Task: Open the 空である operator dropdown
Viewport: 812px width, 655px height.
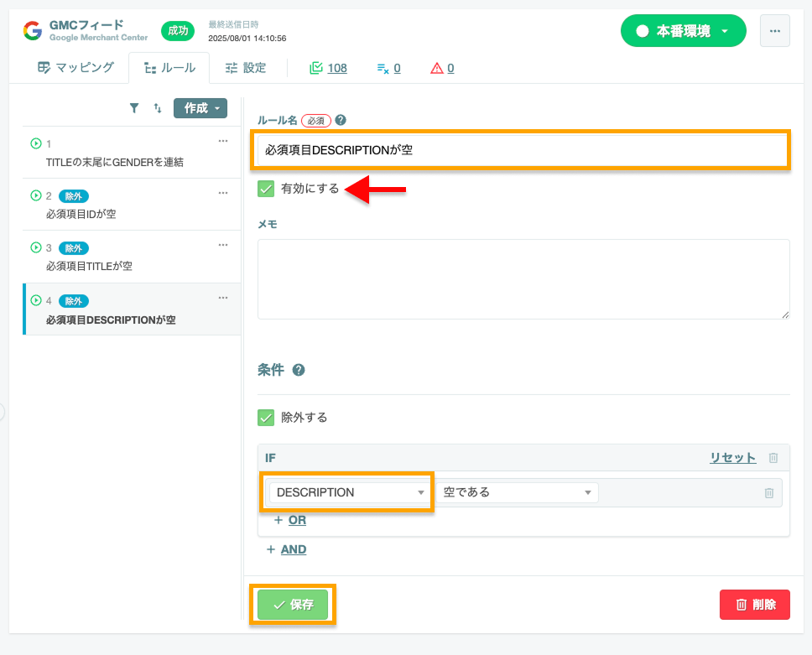Action: pos(517,492)
